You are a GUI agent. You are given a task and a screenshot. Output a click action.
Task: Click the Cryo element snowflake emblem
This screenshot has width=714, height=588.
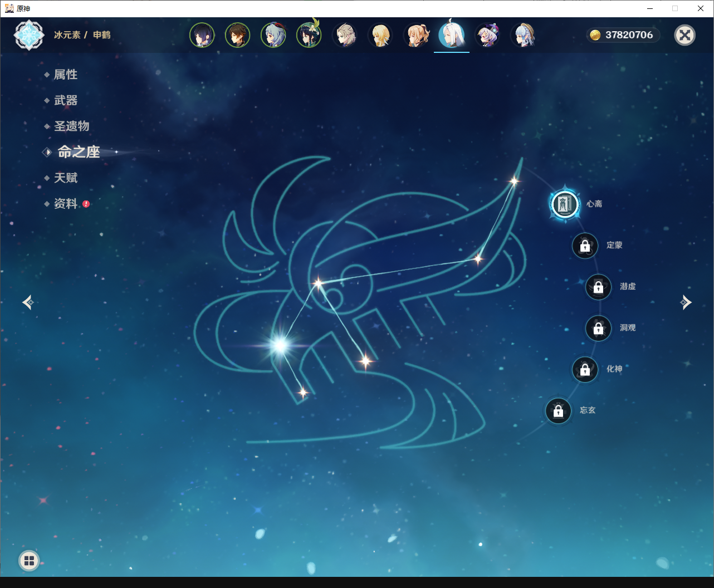click(29, 35)
